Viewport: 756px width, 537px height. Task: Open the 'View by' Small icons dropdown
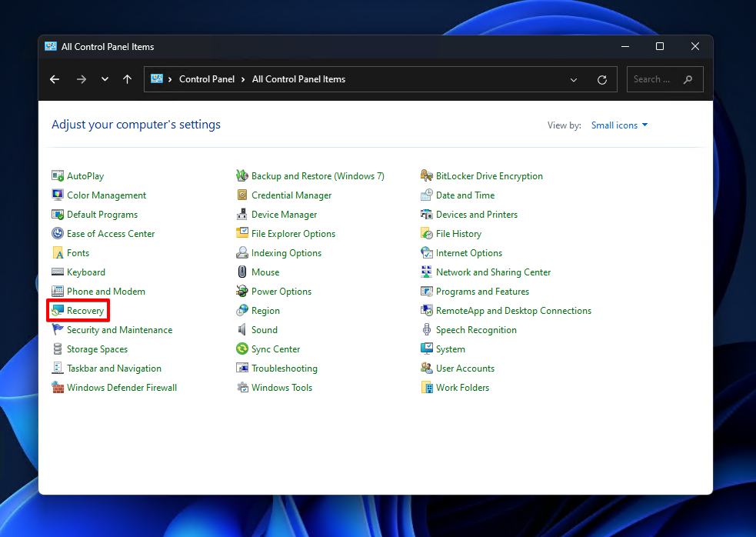point(619,125)
